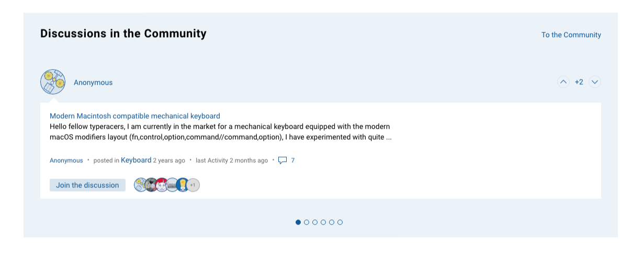Downvote the post with down chevron
The width and height of the screenshot is (644, 254).
point(595,82)
